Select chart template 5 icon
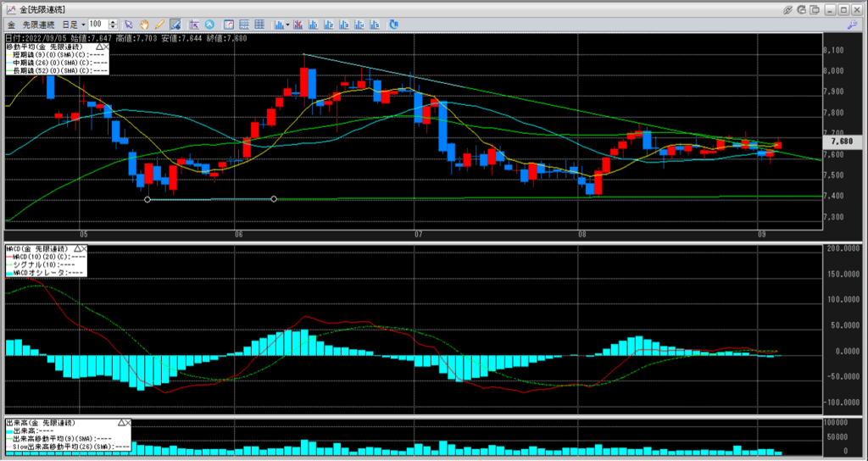The height and width of the screenshot is (461, 868). [376, 25]
